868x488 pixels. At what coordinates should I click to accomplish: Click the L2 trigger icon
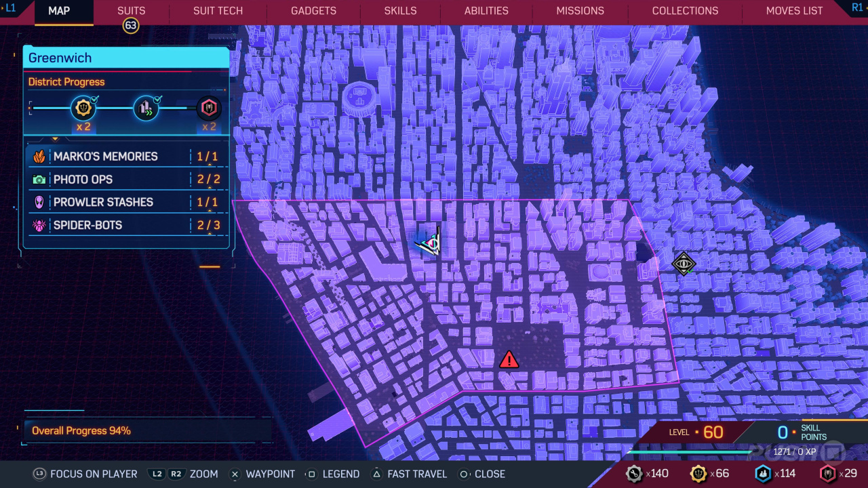(x=157, y=474)
